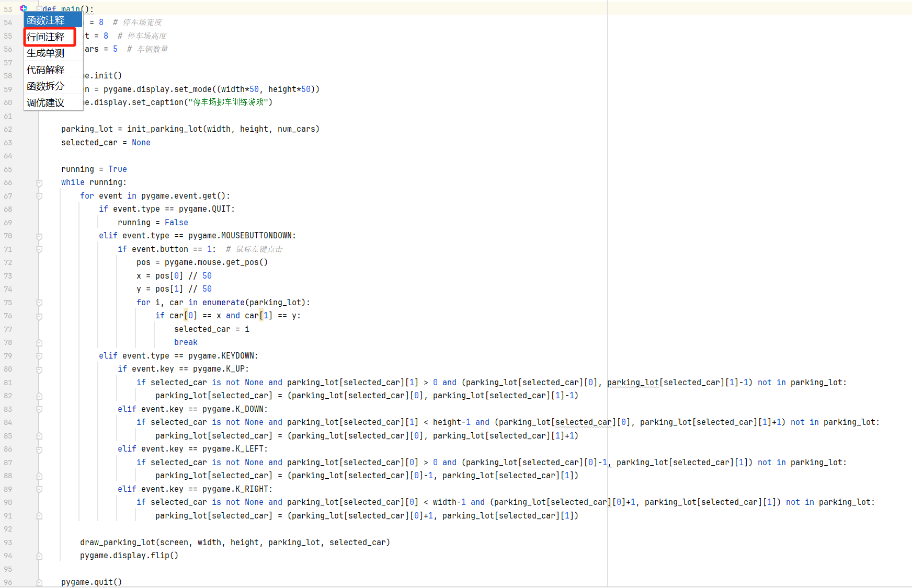Click the 停车场高度 comment on line 55

142,36
